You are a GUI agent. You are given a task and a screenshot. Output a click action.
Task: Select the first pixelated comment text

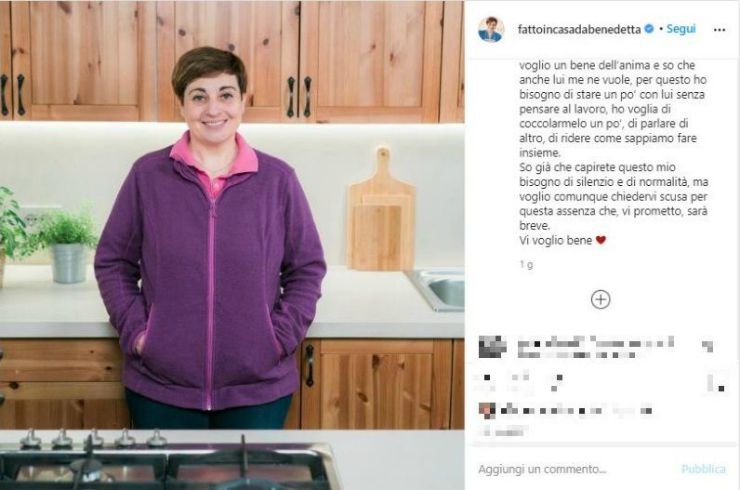(x=596, y=347)
